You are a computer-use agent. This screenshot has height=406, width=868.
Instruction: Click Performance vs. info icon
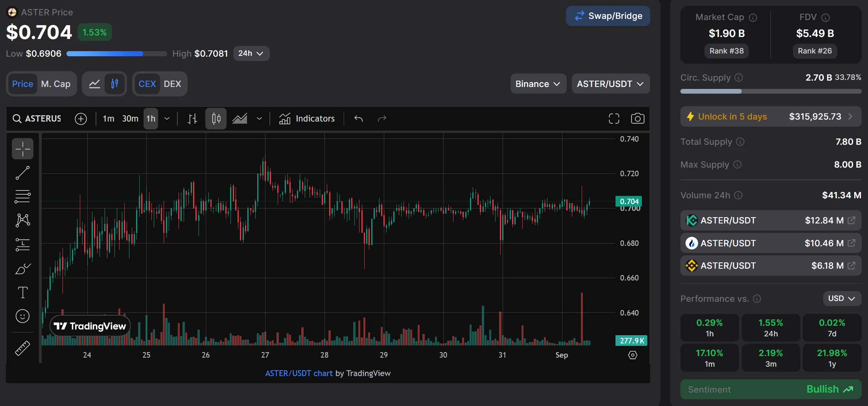tap(757, 299)
